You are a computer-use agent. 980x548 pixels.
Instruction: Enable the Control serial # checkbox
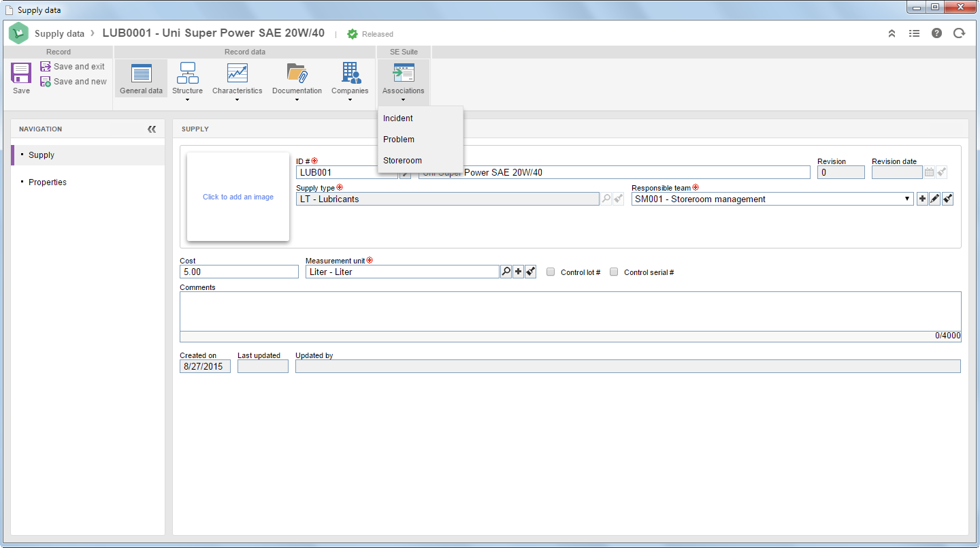(614, 272)
